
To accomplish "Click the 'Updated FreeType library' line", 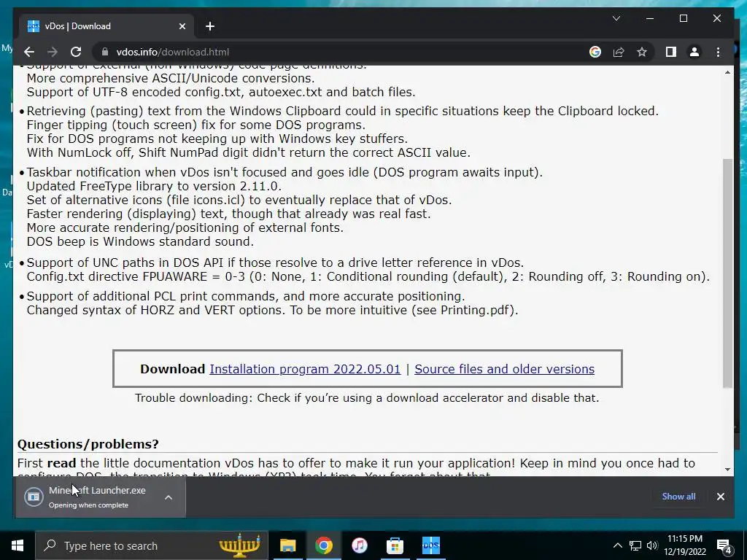I will [154, 186].
